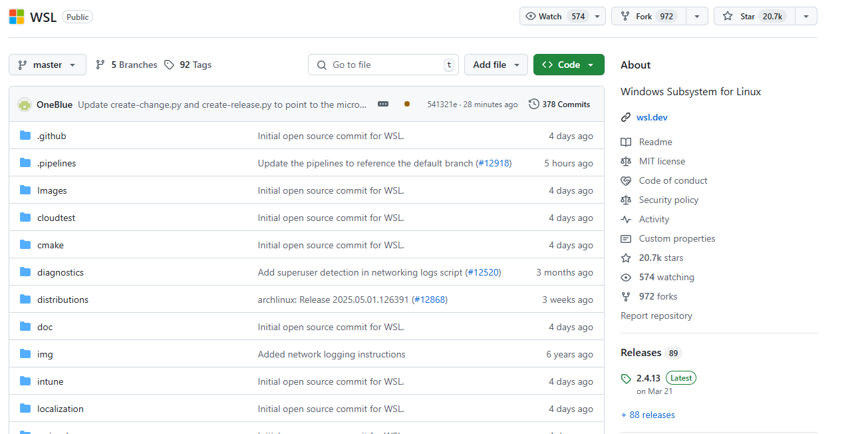
Task: Open the + 88 releases link
Action: click(648, 415)
